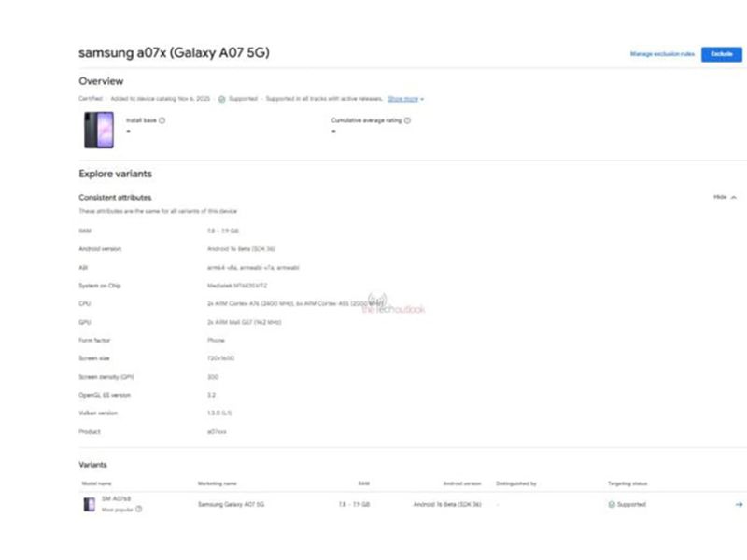
Task: Open the Variants section heading
Action: pyautogui.click(x=91, y=464)
